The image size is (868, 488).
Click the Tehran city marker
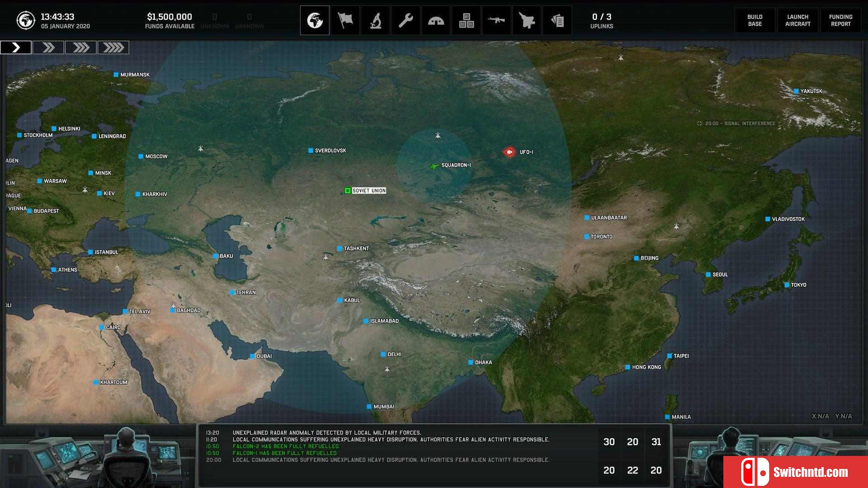232,292
